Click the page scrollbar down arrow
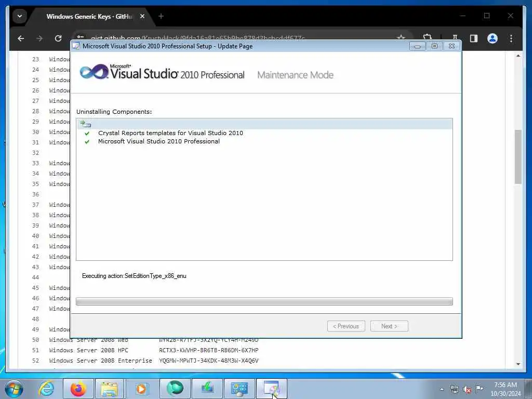This screenshot has height=399, width=532. pyautogui.click(x=518, y=364)
